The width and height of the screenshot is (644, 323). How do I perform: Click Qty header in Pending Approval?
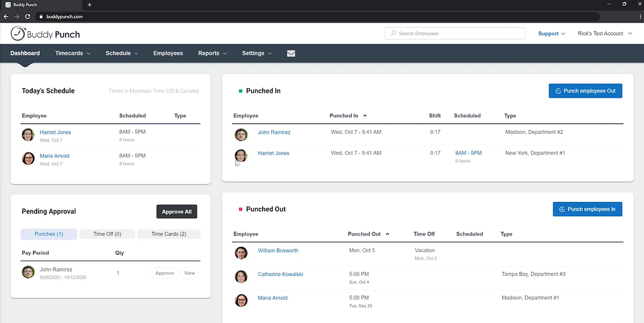[120, 253]
